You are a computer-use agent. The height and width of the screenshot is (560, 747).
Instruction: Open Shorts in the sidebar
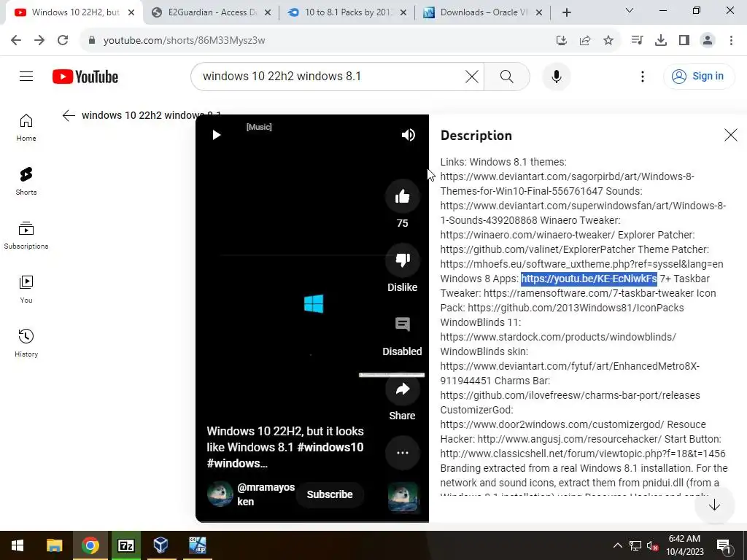point(26,182)
